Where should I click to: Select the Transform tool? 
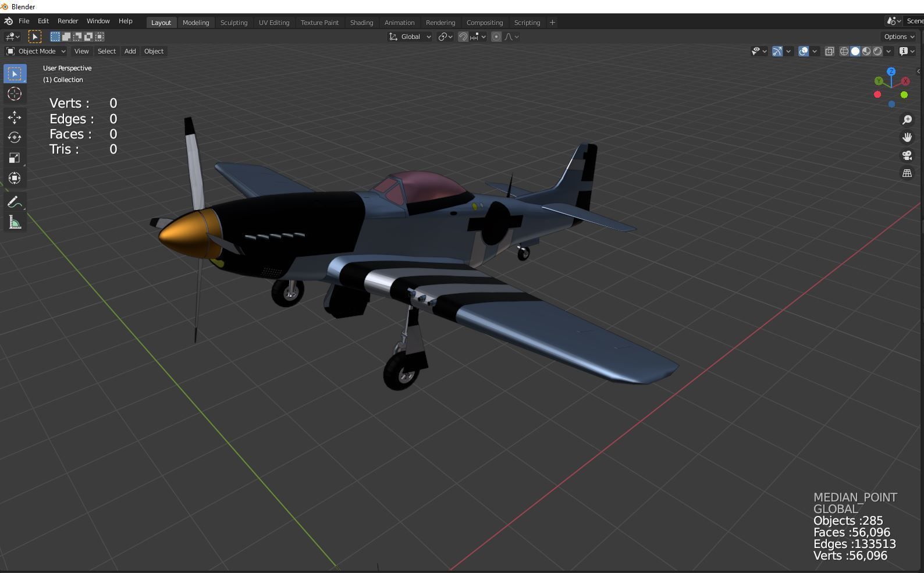(15, 179)
